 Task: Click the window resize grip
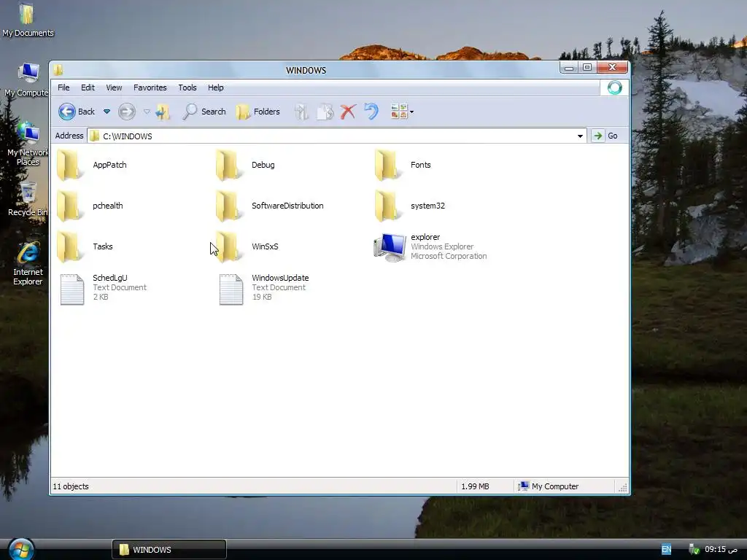click(x=622, y=487)
